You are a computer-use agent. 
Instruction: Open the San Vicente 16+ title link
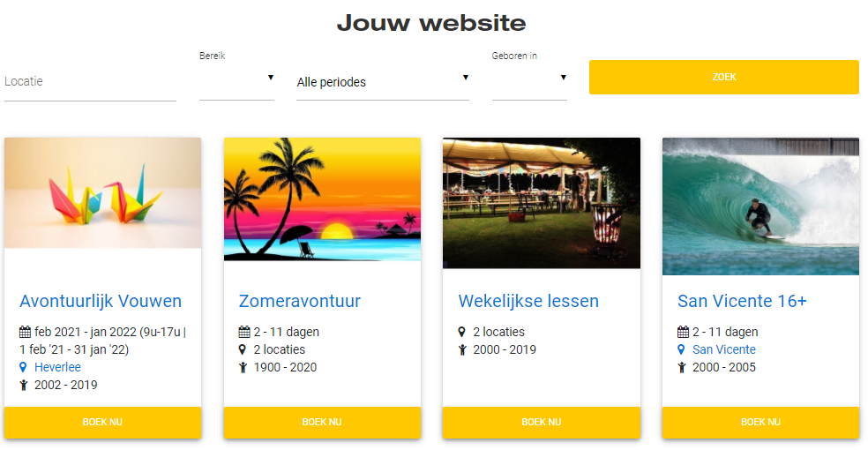pos(742,301)
